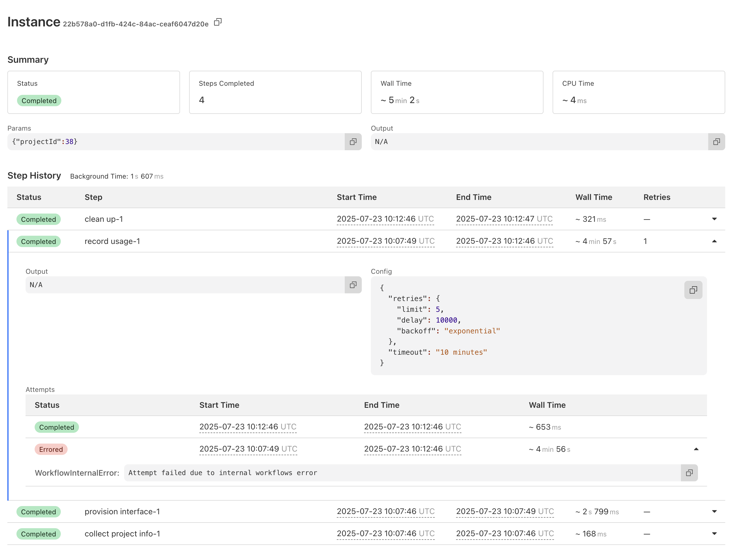This screenshot has height=560, width=740.
Task: Click the collect project info-1 end time
Action: coord(505,534)
